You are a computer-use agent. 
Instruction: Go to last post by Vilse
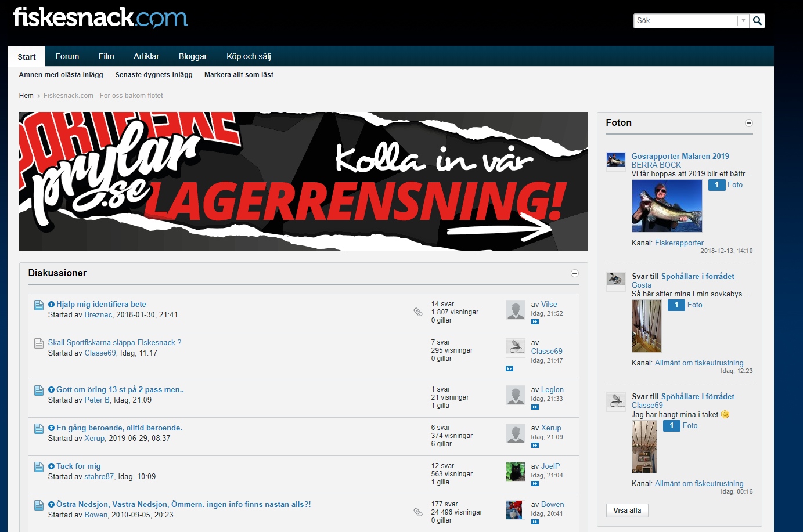pos(535,322)
